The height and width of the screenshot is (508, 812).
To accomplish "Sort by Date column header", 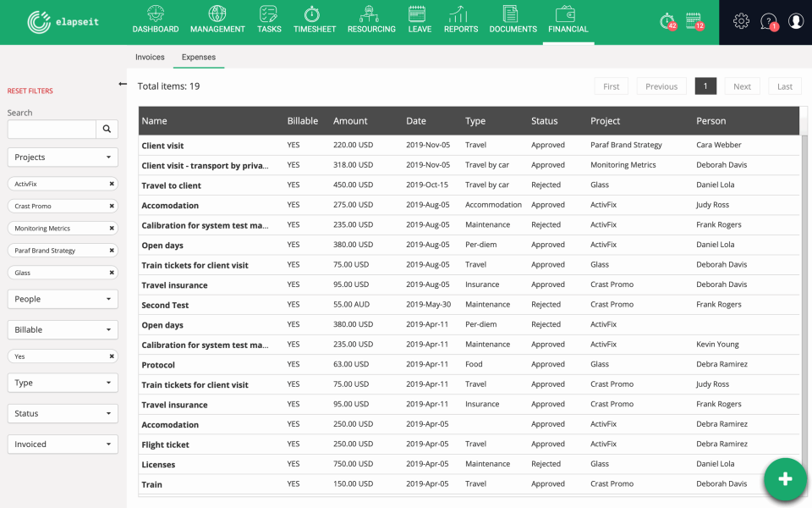I will tap(416, 121).
